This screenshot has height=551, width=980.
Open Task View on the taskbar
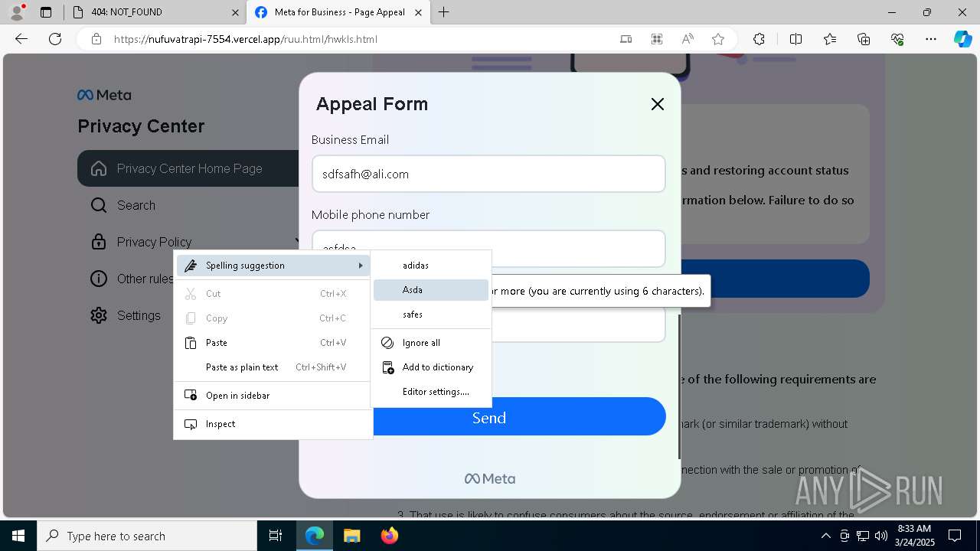pyautogui.click(x=276, y=536)
